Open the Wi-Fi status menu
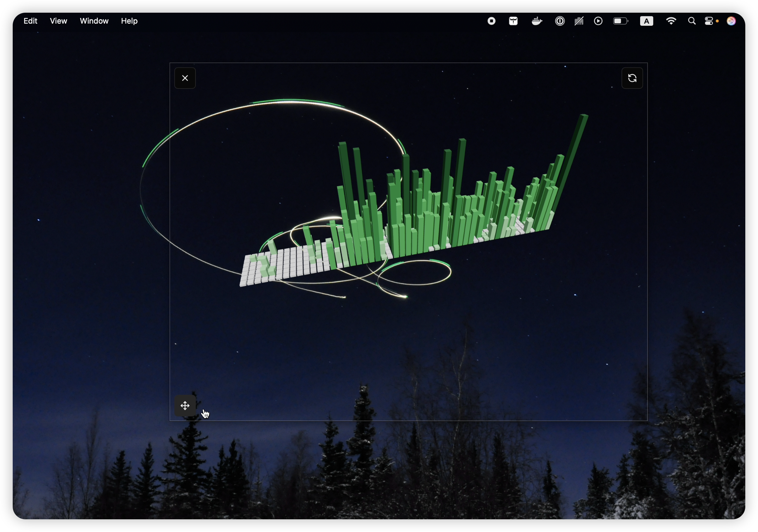The height and width of the screenshot is (532, 758). pyautogui.click(x=671, y=21)
